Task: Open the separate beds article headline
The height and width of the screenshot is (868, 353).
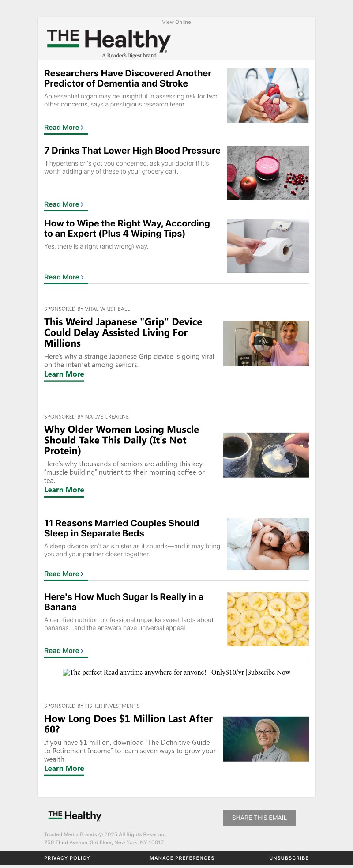Action: point(121,528)
